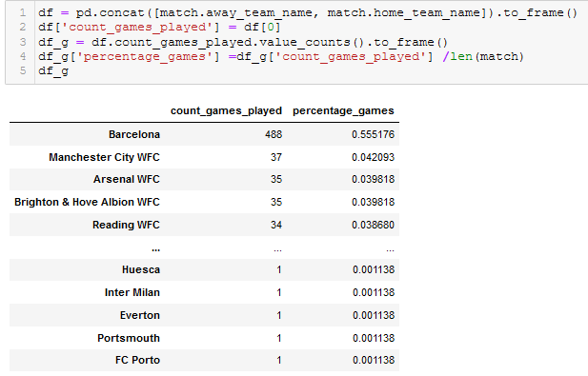This screenshot has width=588, height=376.
Task: Select line number 5 in gutter
Action: coord(23,70)
